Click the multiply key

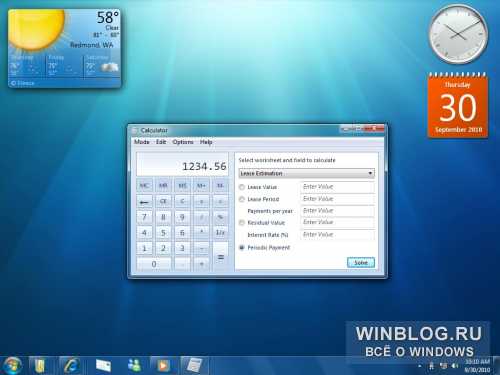[x=201, y=233]
